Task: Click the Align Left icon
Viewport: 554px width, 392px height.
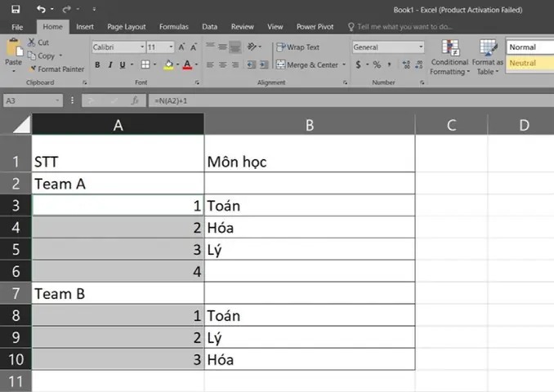Action: pyautogui.click(x=210, y=65)
